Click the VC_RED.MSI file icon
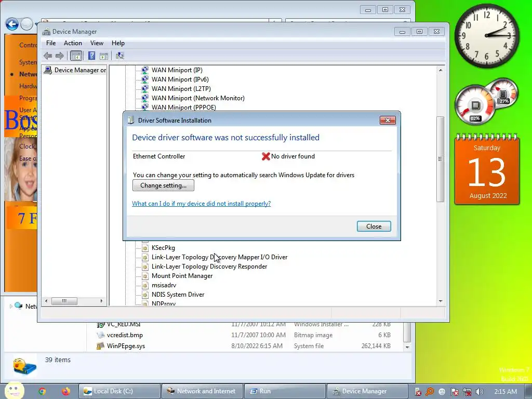The width and height of the screenshot is (532, 399). [100, 324]
